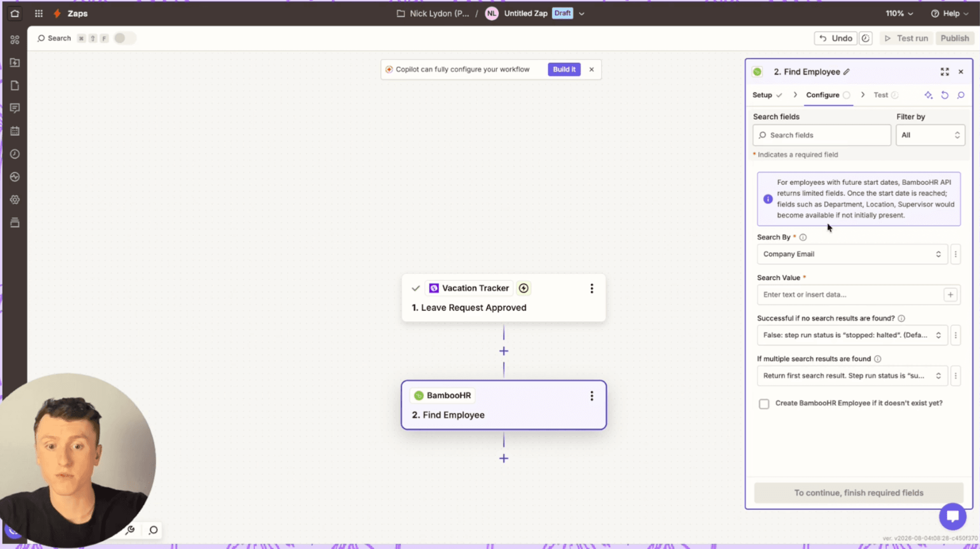Image resolution: width=980 pixels, height=549 pixels.
Task: Open the gear settings icon in left sidebar
Action: coord(15,200)
